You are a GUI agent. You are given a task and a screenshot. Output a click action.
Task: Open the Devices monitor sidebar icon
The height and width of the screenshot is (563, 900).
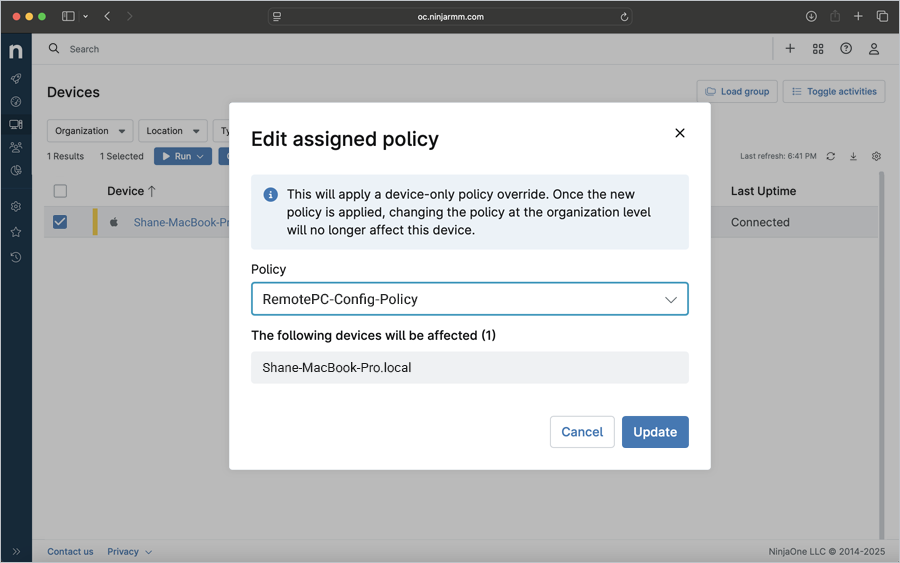point(16,124)
